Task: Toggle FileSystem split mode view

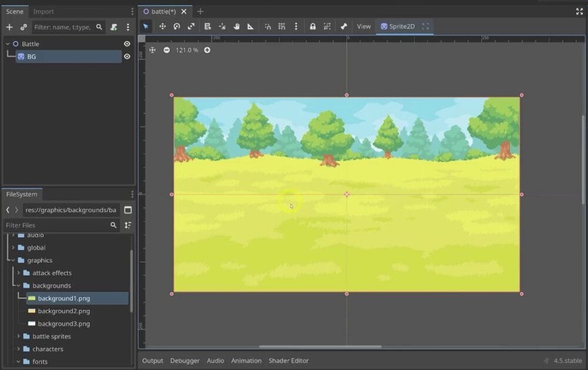Action: click(x=128, y=210)
